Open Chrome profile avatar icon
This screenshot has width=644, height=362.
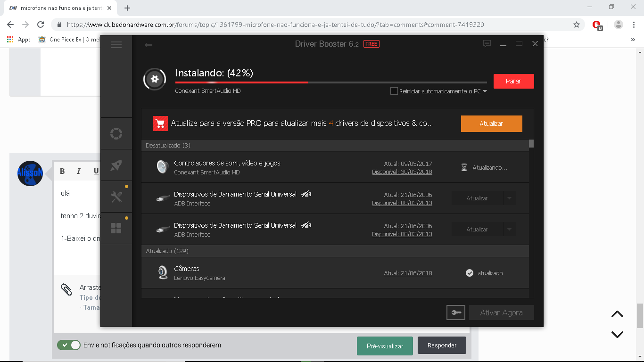[x=619, y=25]
